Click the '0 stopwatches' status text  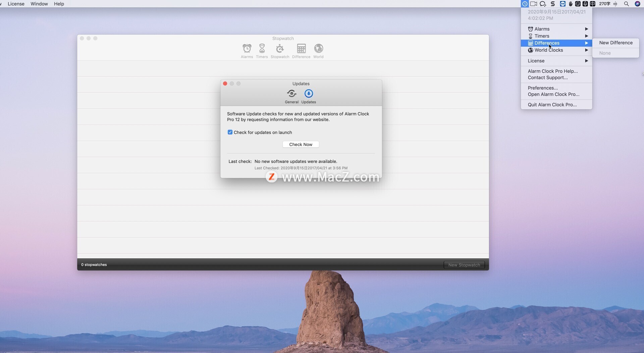click(x=94, y=264)
